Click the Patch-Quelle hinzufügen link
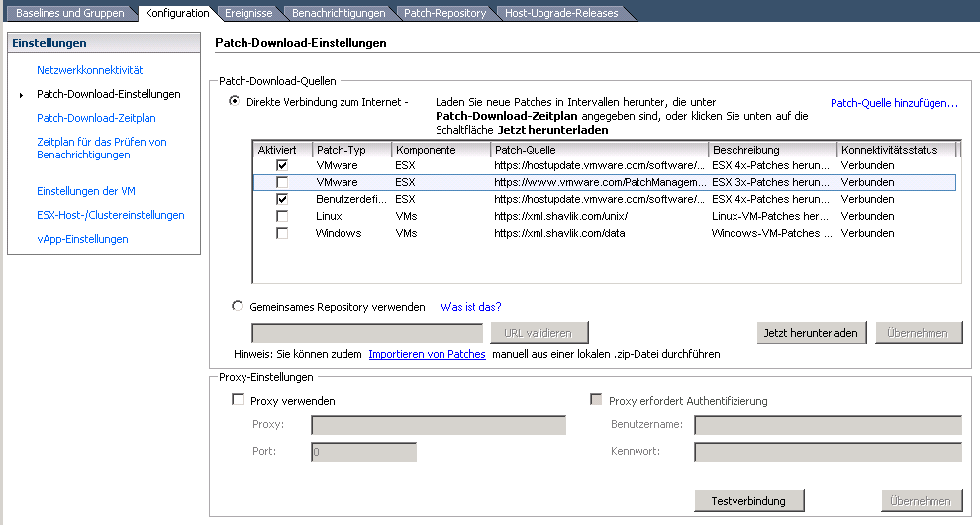This screenshot has width=980, height=525. pos(894,102)
